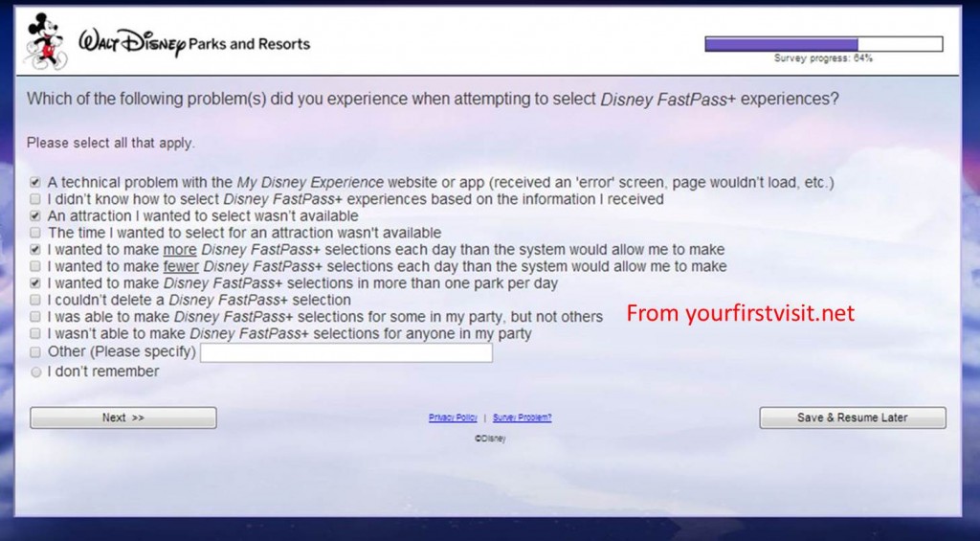The width and height of the screenshot is (980, 541).
Task: Select the 'I don't remember' radio button
Action: pos(36,372)
